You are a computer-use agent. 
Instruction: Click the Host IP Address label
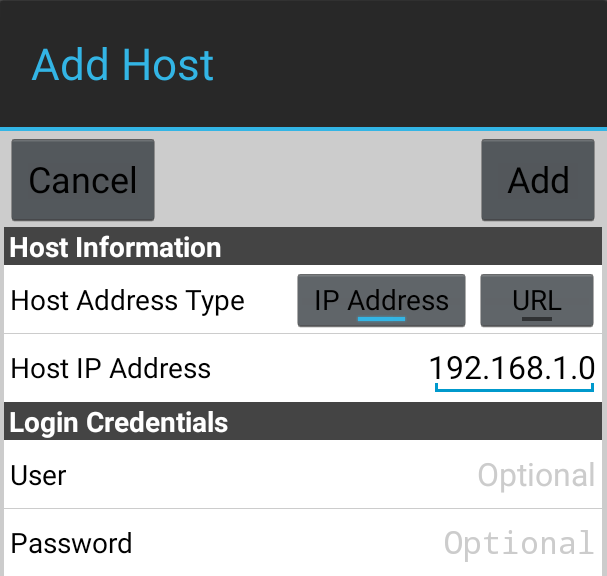111,369
